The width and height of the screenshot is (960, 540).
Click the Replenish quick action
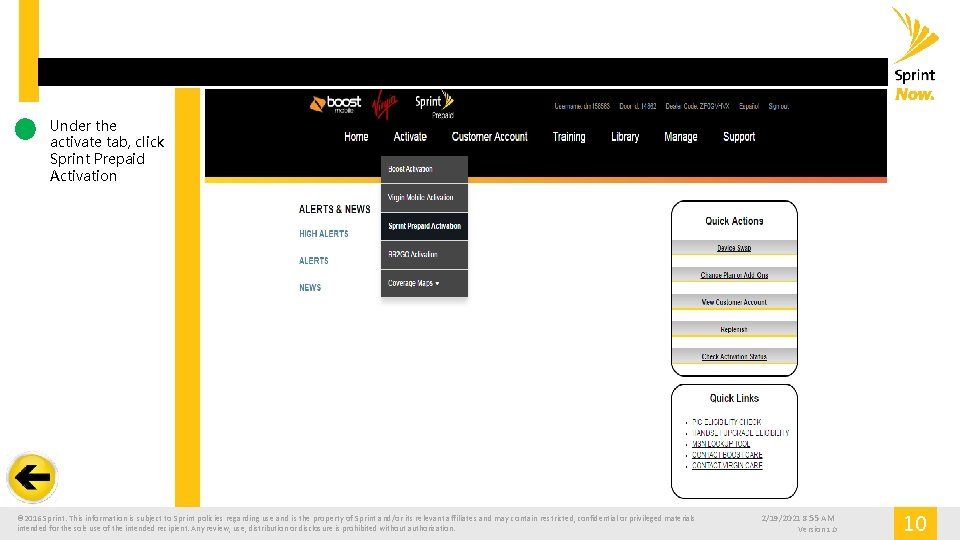pyautogui.click(x=734, y=329)
